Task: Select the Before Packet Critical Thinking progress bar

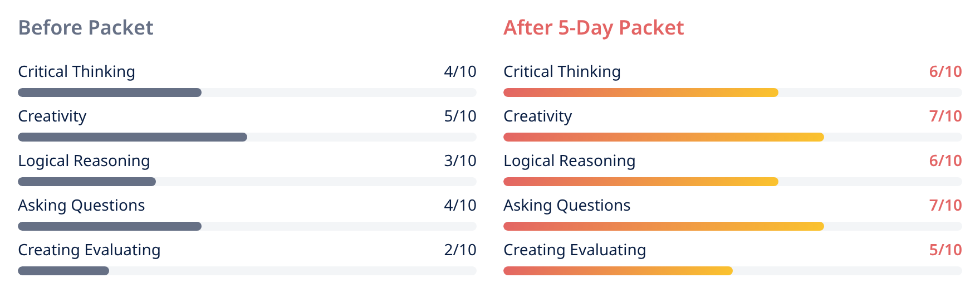Action: point(247,93)
